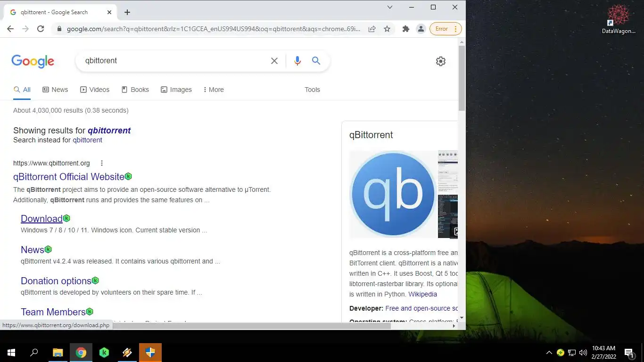Open the Chrome profile avatar
The height and width of the screenshot is (362, 644).
pos(421,29)
